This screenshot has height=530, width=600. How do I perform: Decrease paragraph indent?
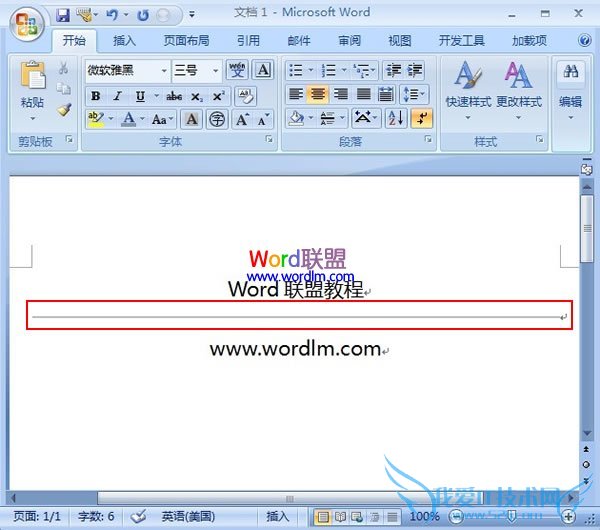click(x=393, y=70)
